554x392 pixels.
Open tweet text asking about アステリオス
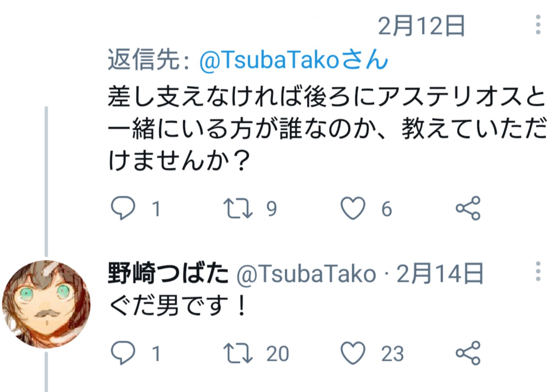click(x=326, y=128)
